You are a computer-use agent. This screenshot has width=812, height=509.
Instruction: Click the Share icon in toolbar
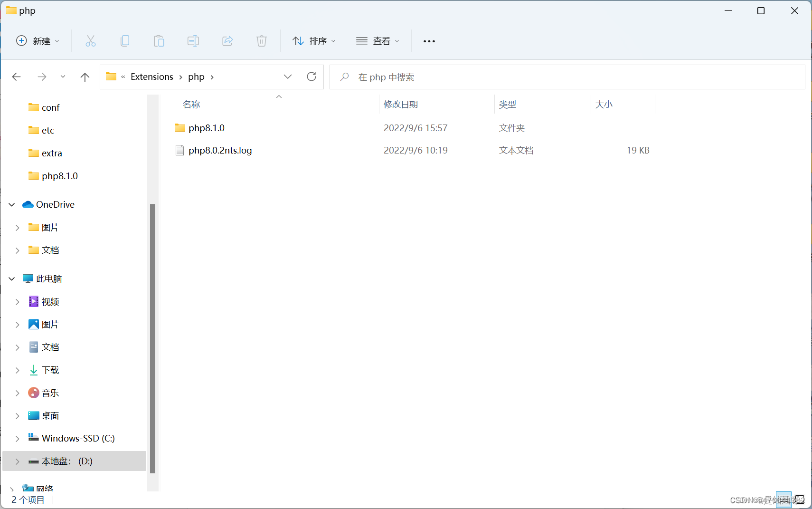coord(227,41)
